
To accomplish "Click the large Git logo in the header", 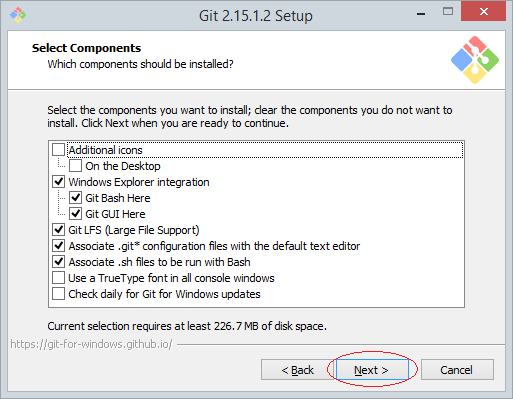I will tap(475, 60).
